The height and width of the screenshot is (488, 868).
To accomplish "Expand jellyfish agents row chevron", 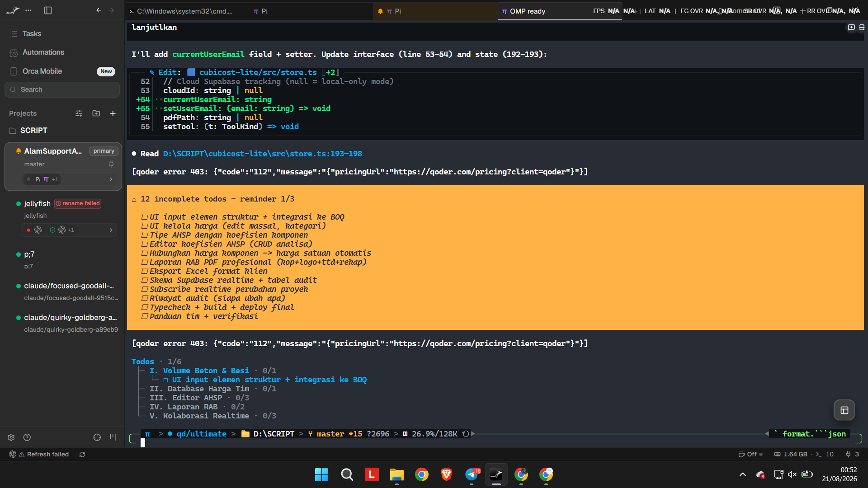I will 111,230.
